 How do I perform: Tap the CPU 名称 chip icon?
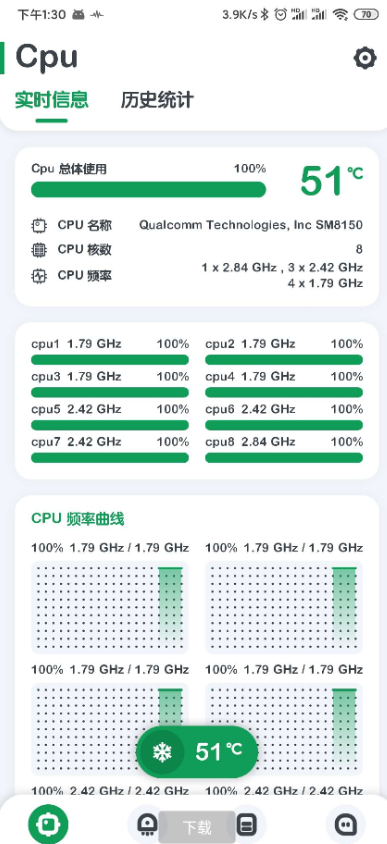(39, 225)
